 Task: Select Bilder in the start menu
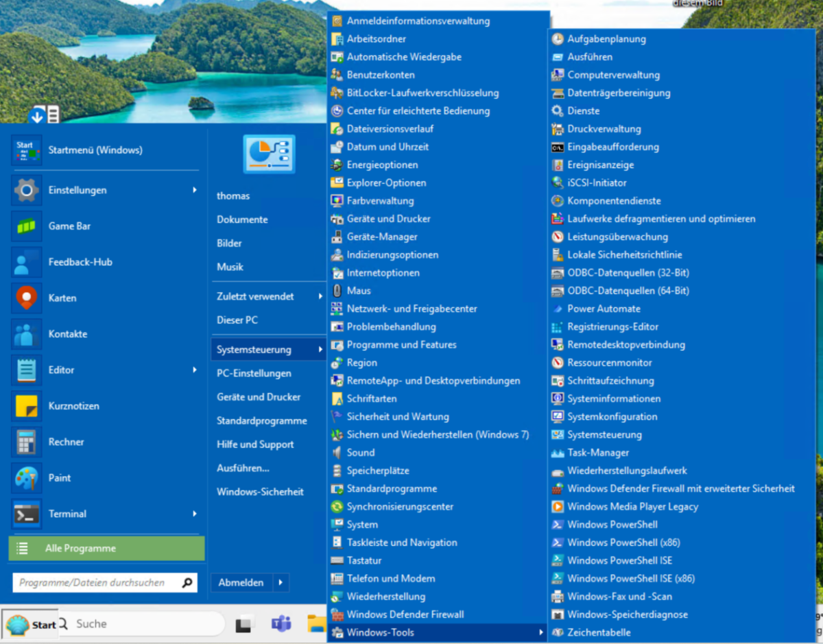pyautogui.click(x=229, y=243)
